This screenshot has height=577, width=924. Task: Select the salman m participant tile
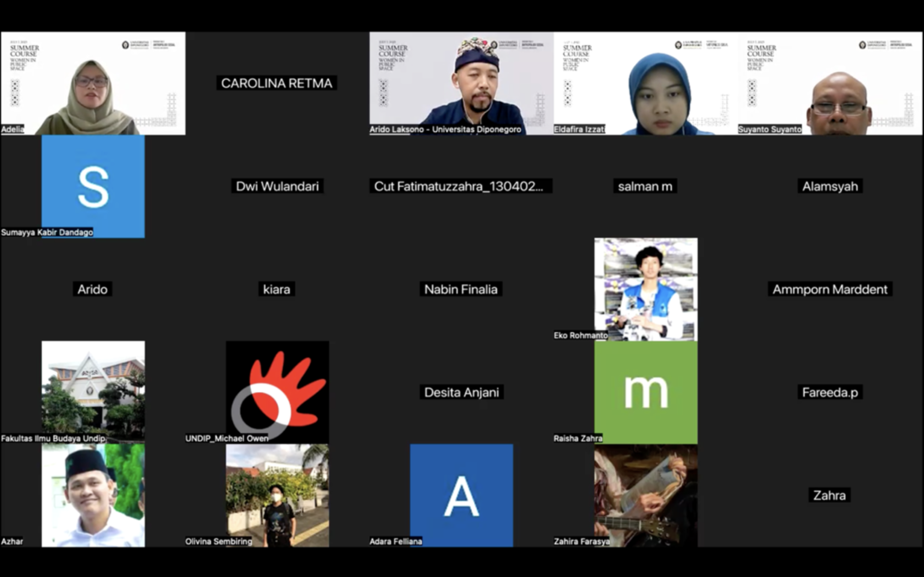point(645,187)
